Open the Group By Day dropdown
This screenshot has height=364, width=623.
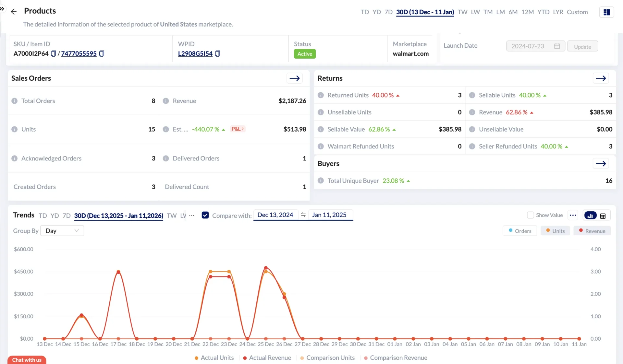(62, 231)
